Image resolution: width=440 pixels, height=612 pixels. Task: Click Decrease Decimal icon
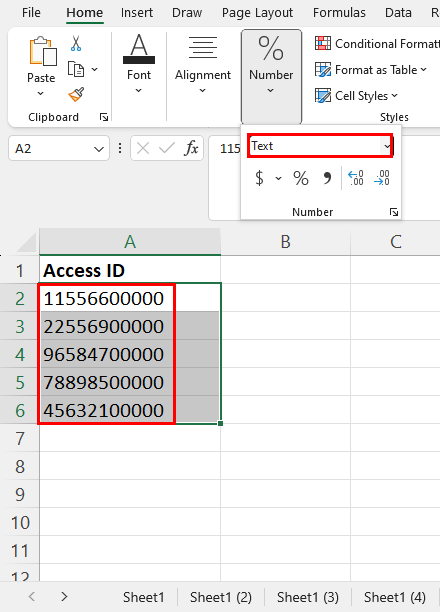pyautogui.click(x=381, y=178)
